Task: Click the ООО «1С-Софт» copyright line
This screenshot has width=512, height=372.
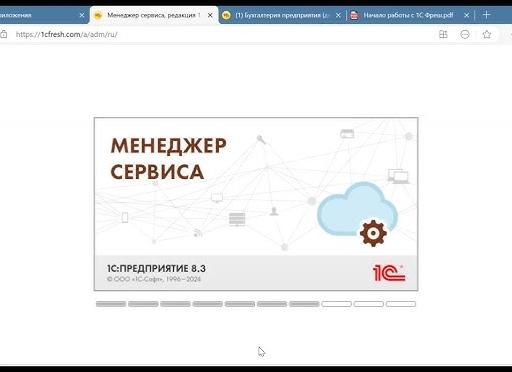Action: coord(154,279)
